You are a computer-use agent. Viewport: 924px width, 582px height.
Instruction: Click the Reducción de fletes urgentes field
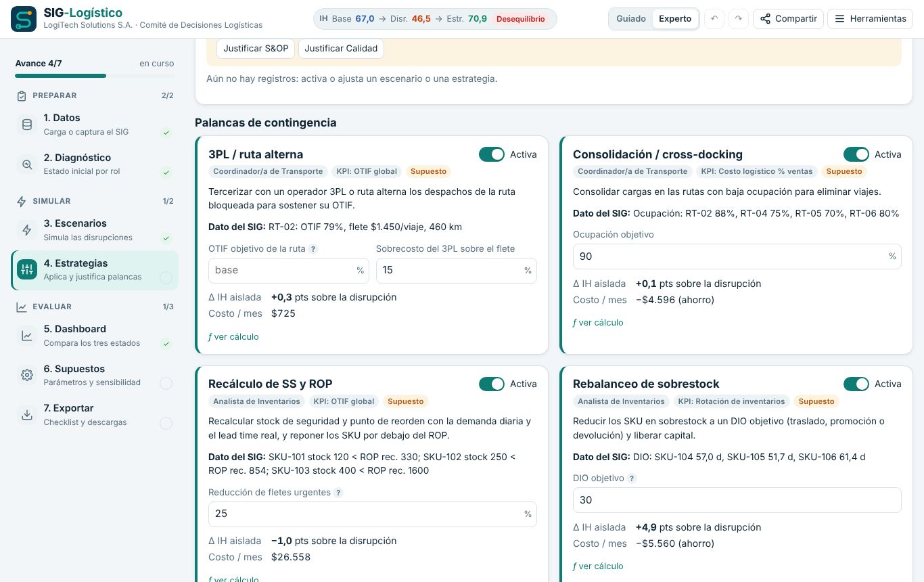(373, 514)
